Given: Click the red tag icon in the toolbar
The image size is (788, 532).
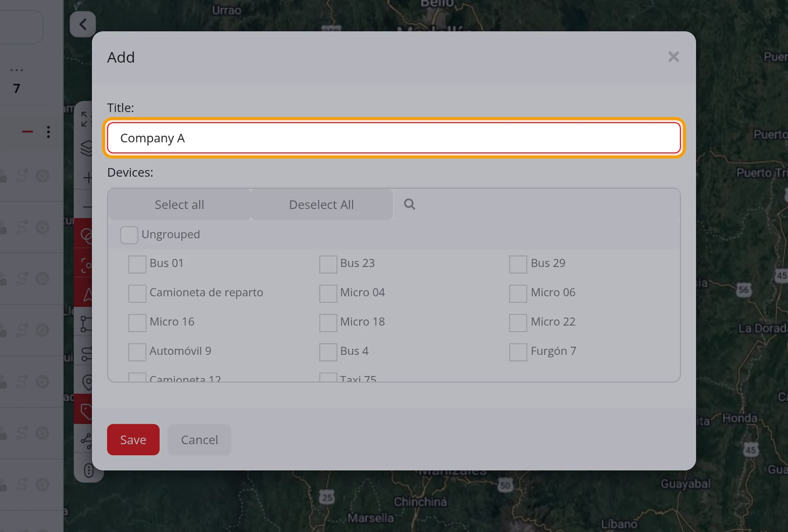Looking at the screenshot, I should (87, 412).
